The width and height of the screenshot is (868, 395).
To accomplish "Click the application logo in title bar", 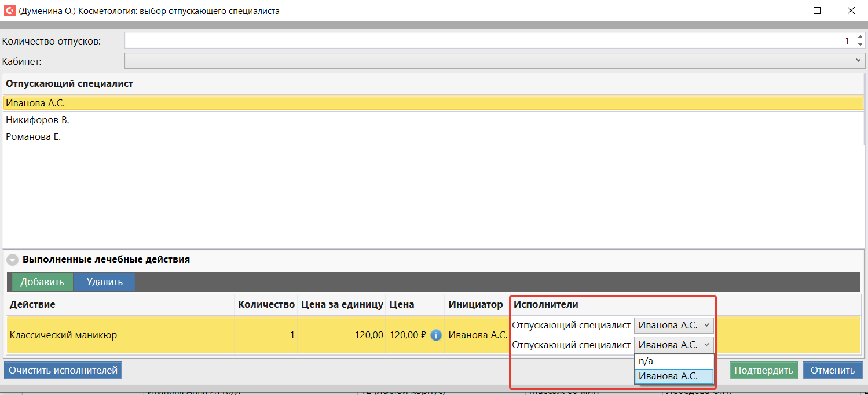I will click(9, 10).
